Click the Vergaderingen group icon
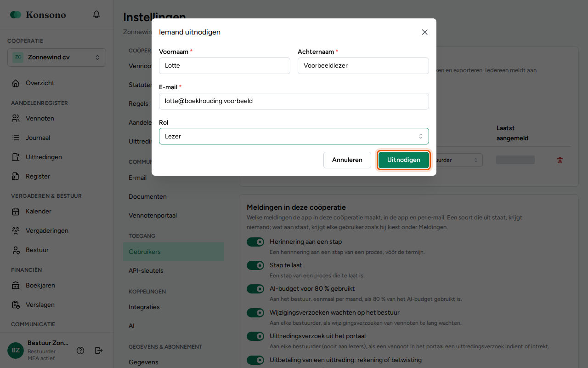Screen dimensions: 588x368 pyautogui.click(x=16, y=231)
